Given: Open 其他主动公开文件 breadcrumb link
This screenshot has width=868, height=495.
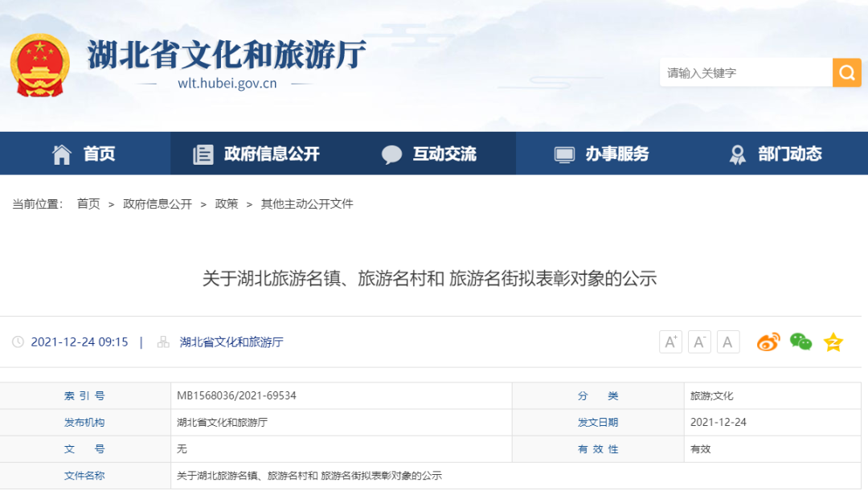Looking at the screenshot, I should coord(307,204).
